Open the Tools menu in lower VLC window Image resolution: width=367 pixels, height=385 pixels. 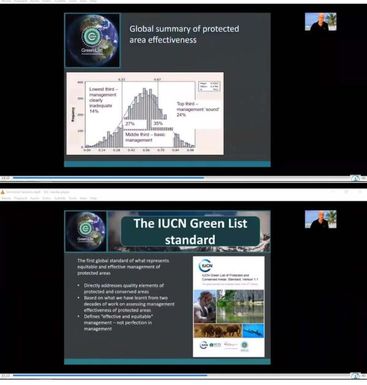click(73, 198)
